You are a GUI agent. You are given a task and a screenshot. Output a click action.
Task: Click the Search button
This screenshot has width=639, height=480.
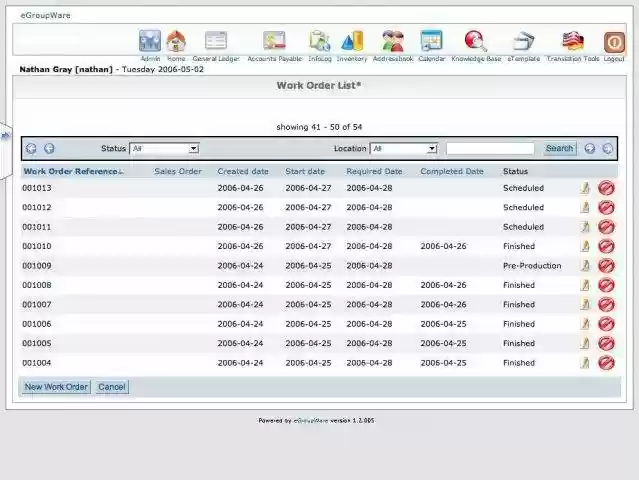560,148
